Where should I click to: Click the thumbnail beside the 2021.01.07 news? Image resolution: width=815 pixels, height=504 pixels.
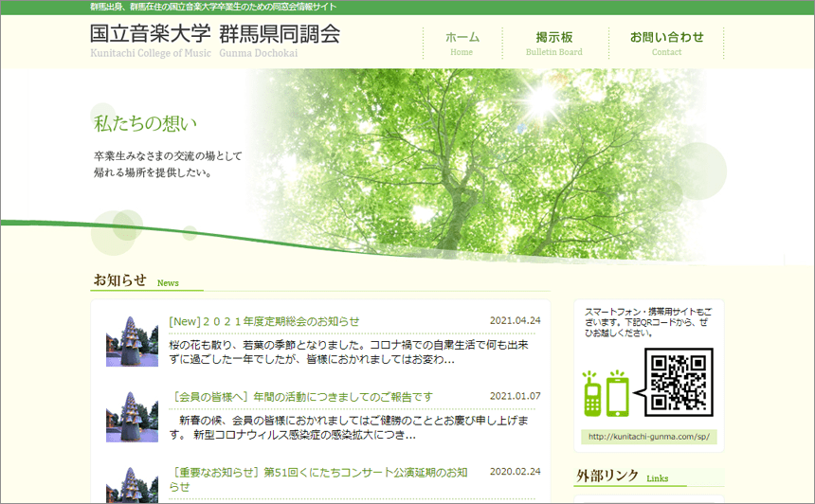[132, 417]
